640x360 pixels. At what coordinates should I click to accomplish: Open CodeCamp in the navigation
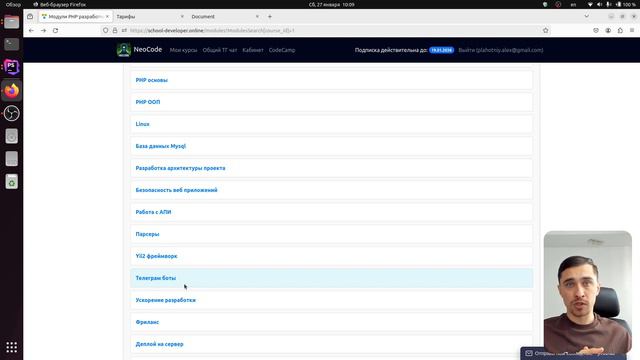(x=282, y=50)
